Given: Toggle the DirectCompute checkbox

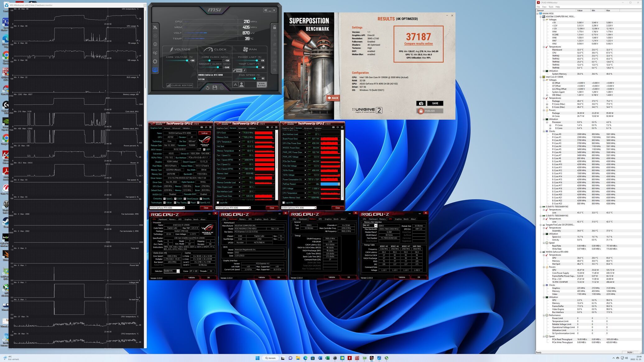Looking at the screenshot, I should coord(185,199).
